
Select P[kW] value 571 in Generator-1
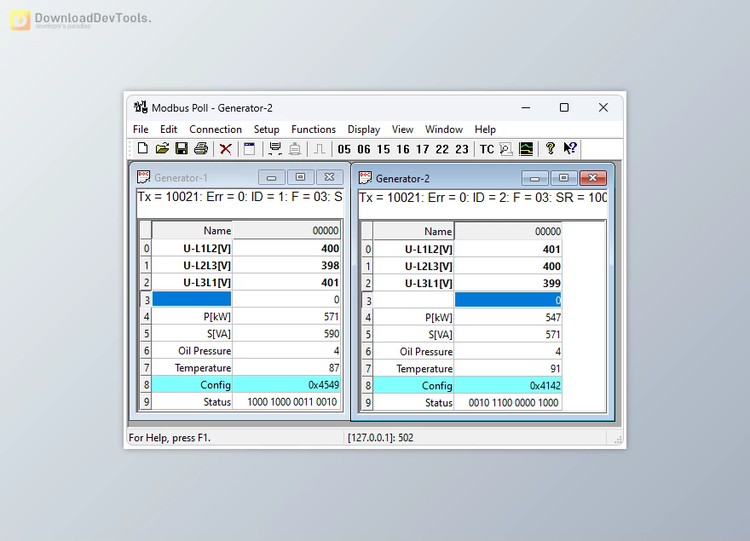tap(286, 317)
